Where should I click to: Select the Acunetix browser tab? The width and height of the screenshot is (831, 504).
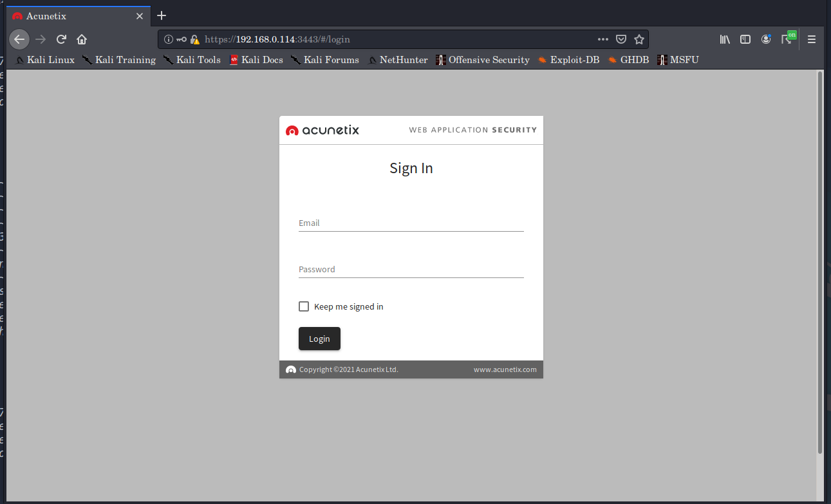(78, 16)
